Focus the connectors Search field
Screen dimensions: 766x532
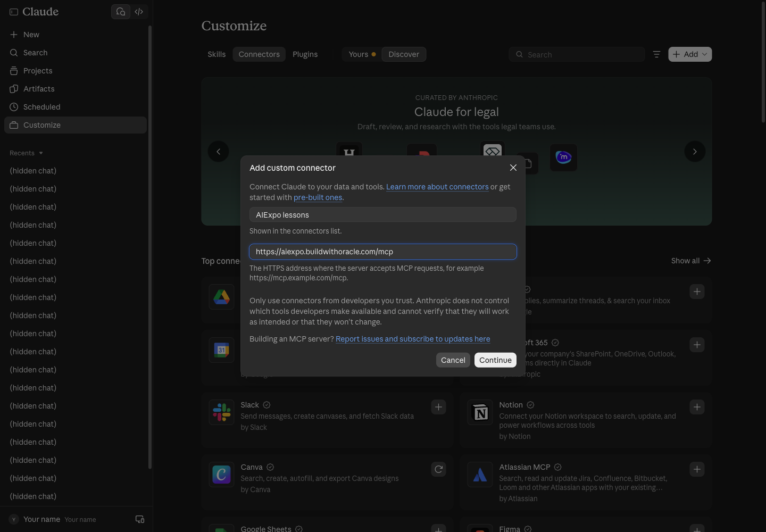[x=577, y=54]
